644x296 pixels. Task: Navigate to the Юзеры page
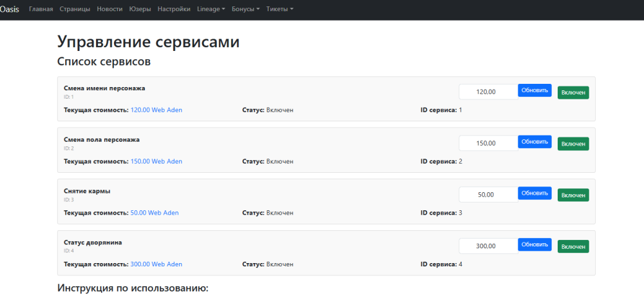[x=140, y=9]
